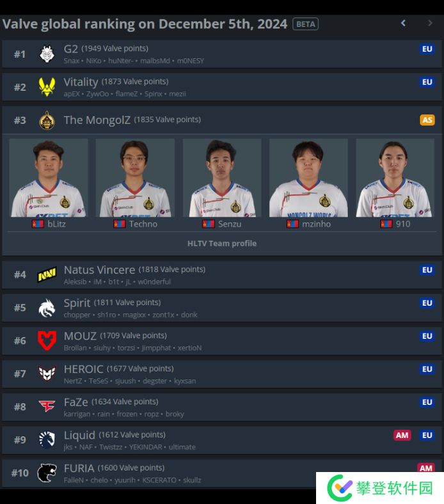The height and width of the screenshot is (504, 444).
Task: Open bLitz player photo
Action: [49, 178]
